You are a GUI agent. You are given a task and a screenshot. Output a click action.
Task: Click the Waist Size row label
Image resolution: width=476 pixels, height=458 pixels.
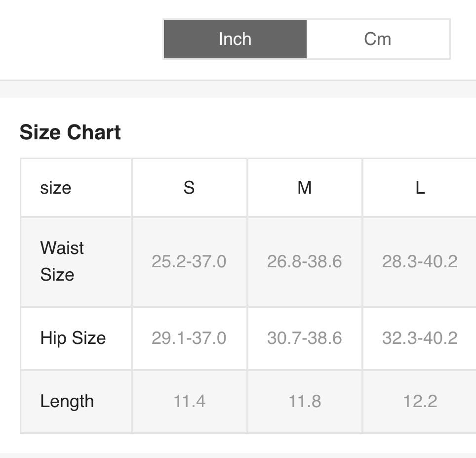(x=61, y=262)
